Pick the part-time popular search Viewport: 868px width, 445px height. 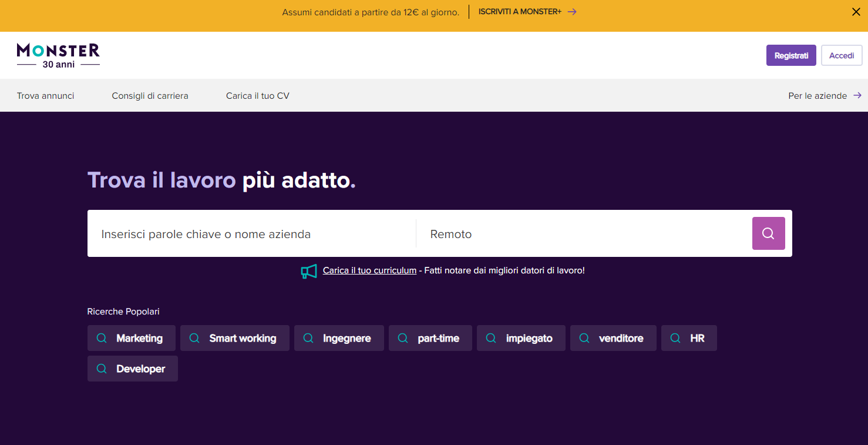click(x=430, y=338)
